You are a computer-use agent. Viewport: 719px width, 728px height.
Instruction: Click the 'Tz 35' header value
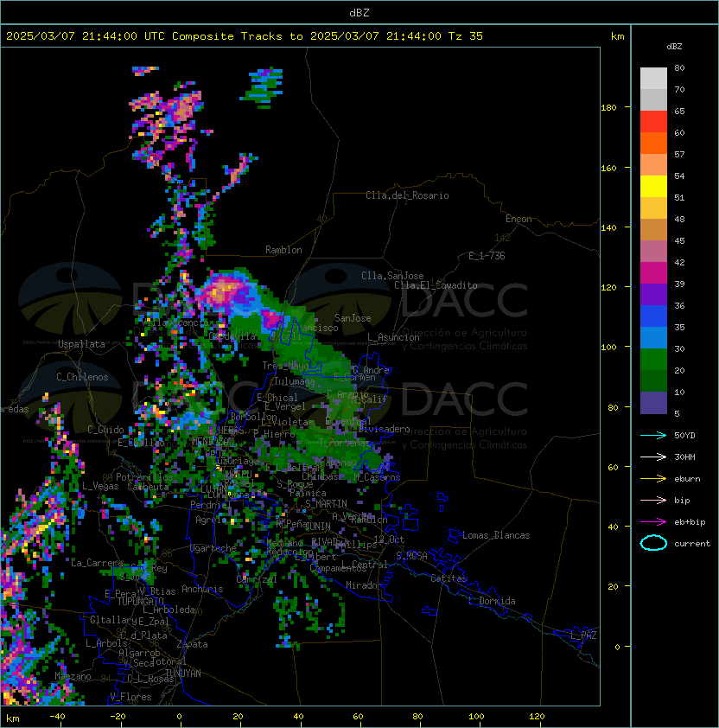(x=466, y=36)
